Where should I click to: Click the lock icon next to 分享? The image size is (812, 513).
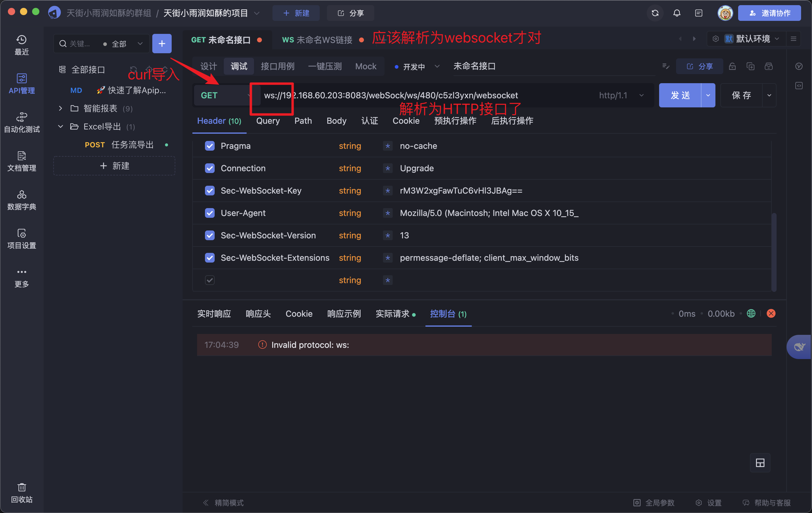tap(732, 66)
